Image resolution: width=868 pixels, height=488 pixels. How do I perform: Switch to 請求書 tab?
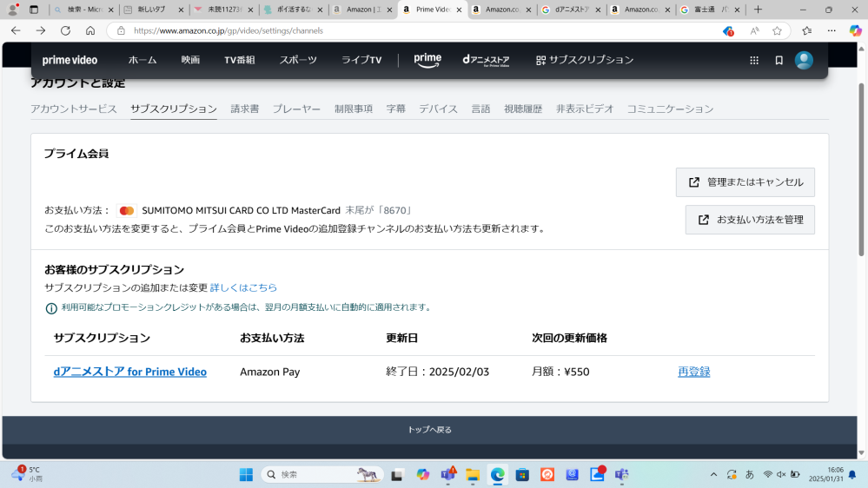245,109
